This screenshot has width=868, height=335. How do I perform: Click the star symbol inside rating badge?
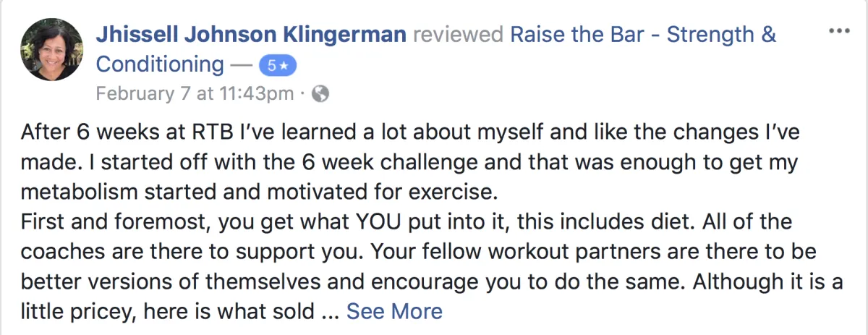pos(285,65)
